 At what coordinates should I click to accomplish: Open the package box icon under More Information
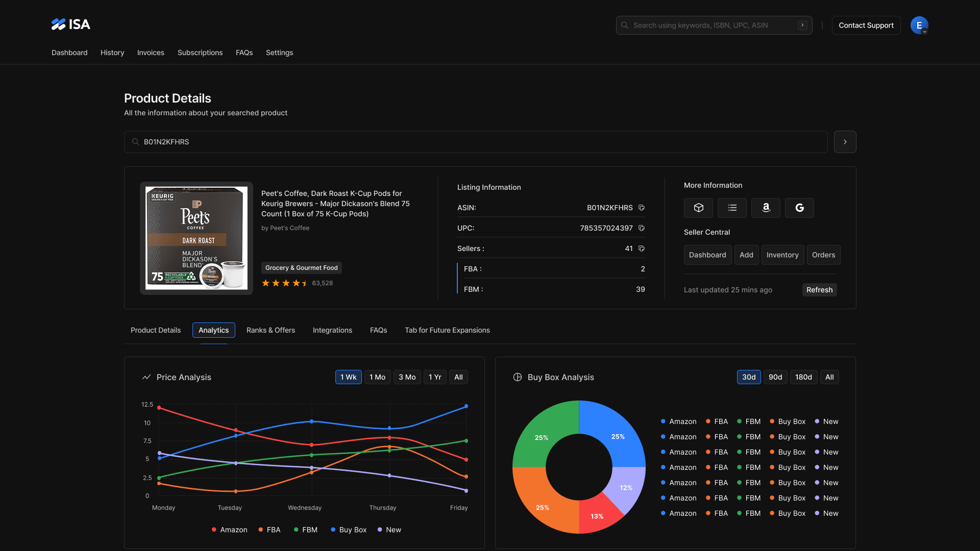(698, 208)
